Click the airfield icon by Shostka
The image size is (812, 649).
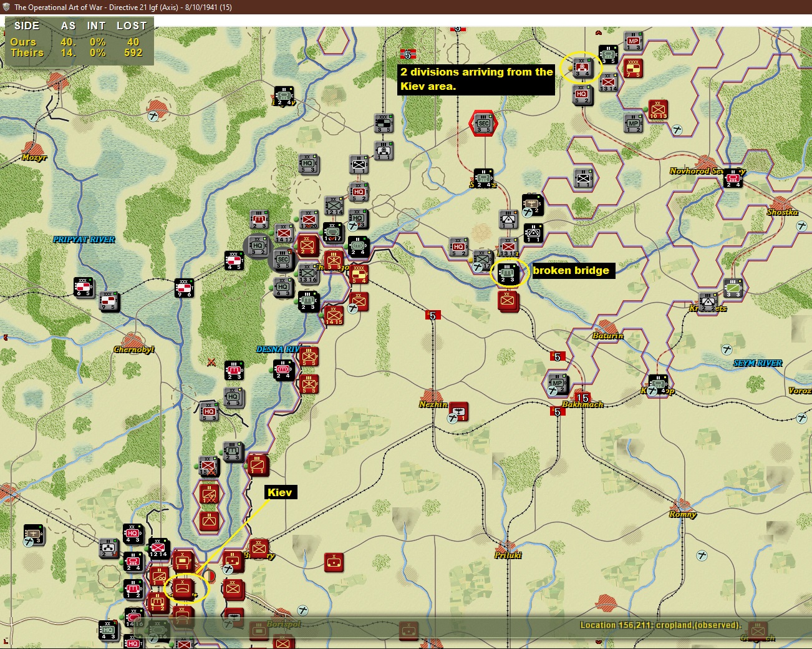coord(802,226)
